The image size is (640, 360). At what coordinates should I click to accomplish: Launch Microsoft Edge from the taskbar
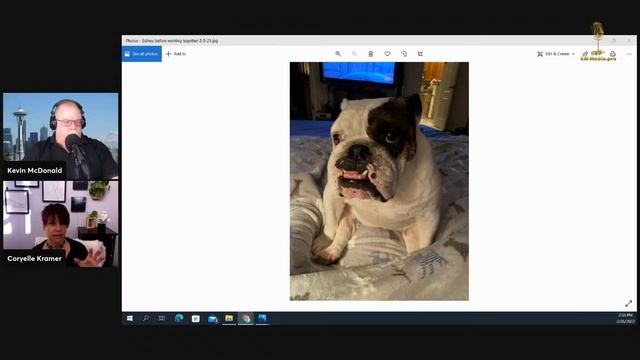[179, 318]
